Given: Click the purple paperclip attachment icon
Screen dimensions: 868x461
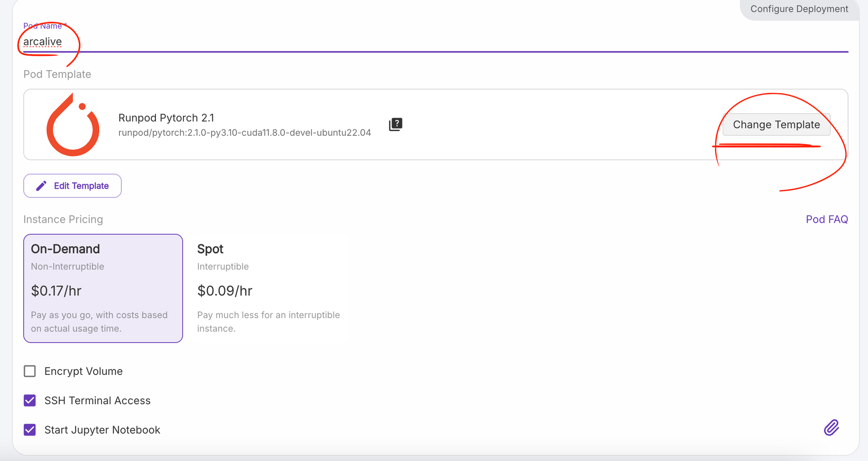Looking at the screenshot, I should click(832, 427).
